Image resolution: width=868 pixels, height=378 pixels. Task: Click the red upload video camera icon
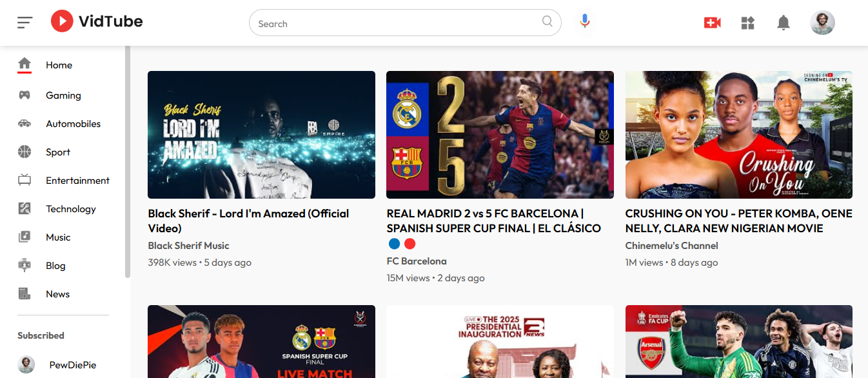712,23
